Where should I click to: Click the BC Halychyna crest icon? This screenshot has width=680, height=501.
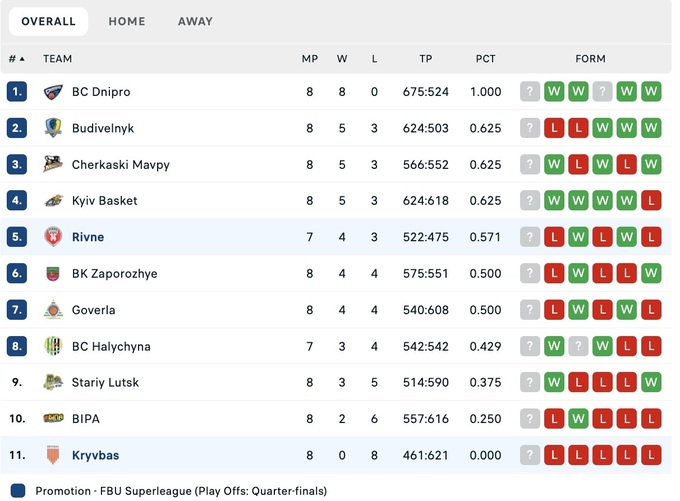pos(53,346)
